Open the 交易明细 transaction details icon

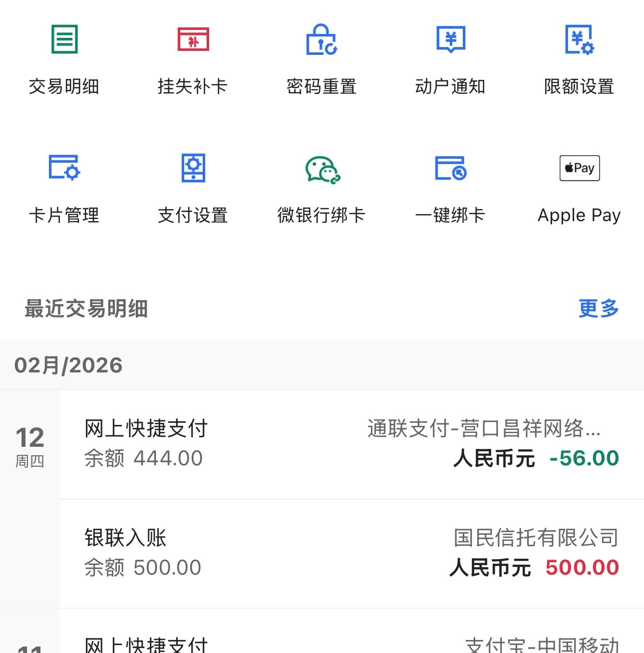coord(64,39)
